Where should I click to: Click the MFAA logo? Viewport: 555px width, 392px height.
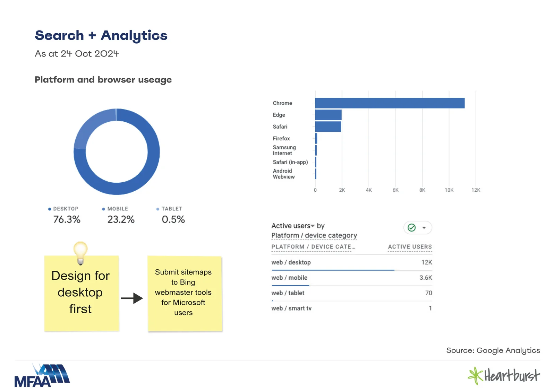42,376
